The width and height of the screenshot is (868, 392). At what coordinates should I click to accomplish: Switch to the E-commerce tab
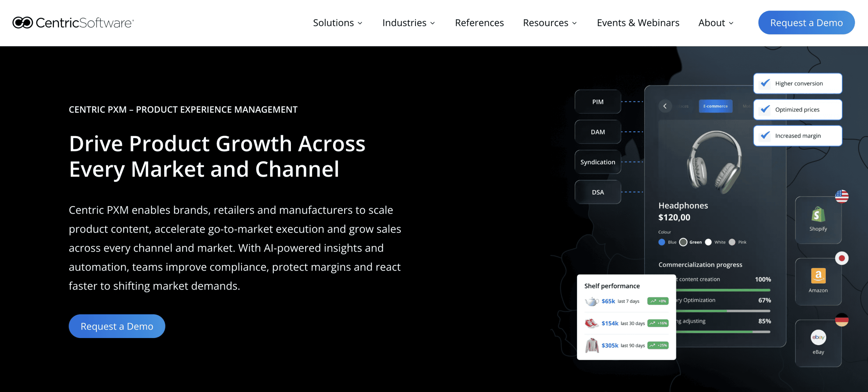click(x=715, y=106)
